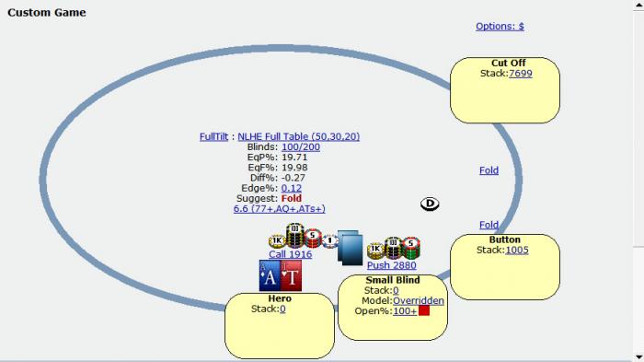Edit the Small Blind stack value

click(x=396, y=290)
